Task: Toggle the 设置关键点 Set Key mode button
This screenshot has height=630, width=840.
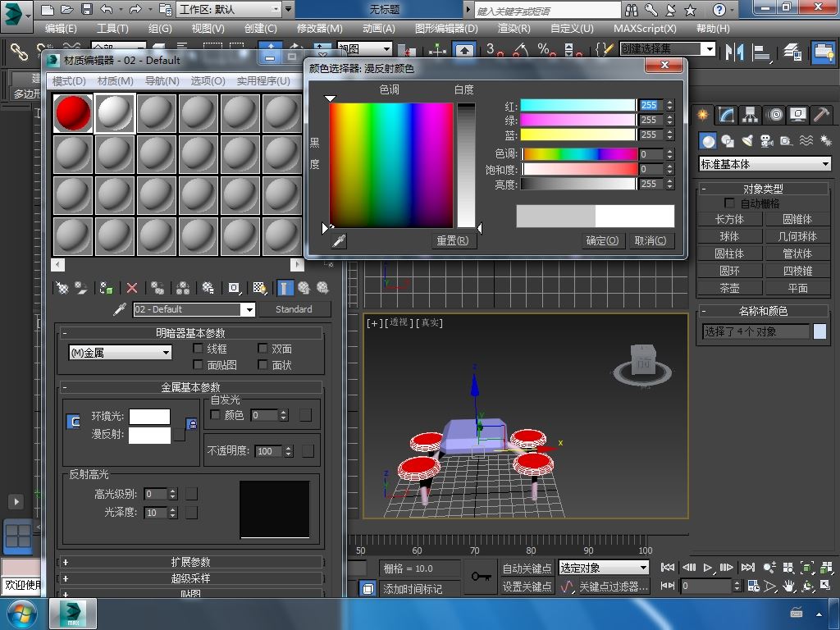Action: click(x=527, y=587)
